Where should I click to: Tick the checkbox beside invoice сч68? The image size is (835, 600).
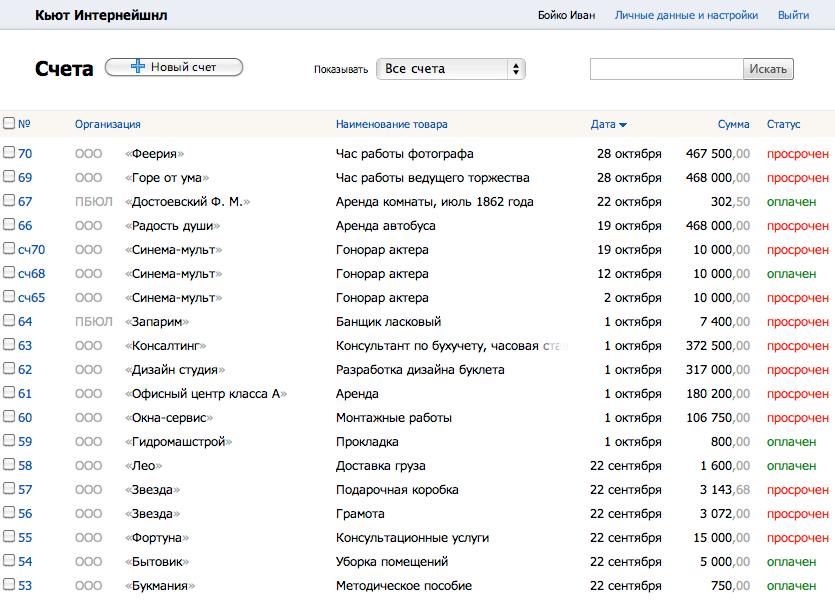pos(9,273)
